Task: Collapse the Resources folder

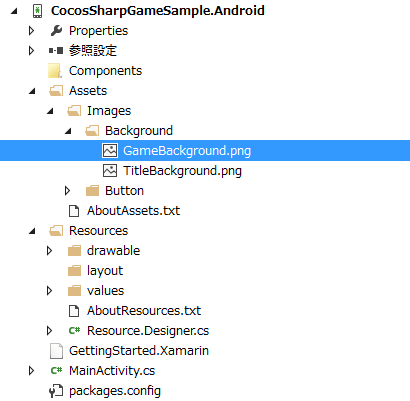Action: (x=32, y=231)
